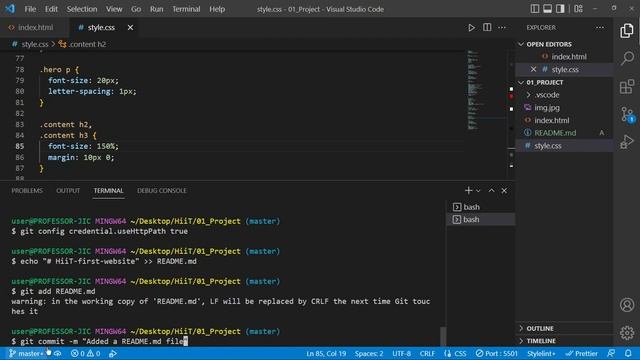
Task: Open the Terminal menu
Action: [x=186, y=9]
